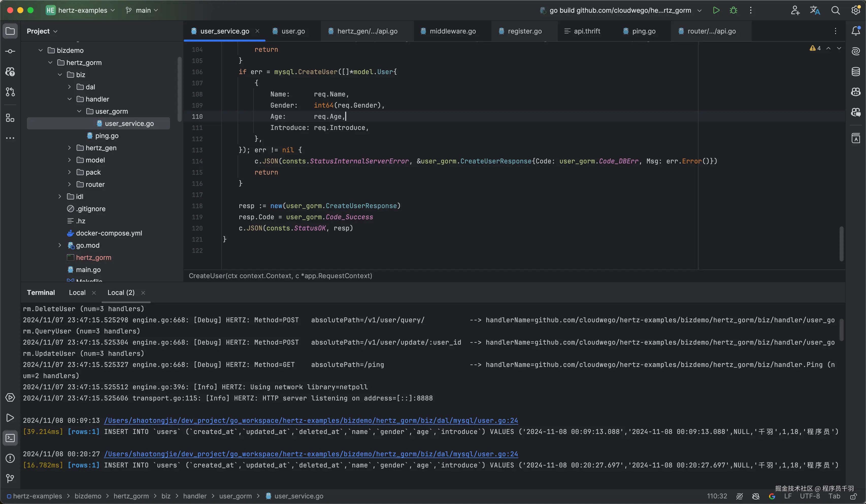Click the warnings indicator showing 4
Screen dimensions: 866x504
point(815,48)
